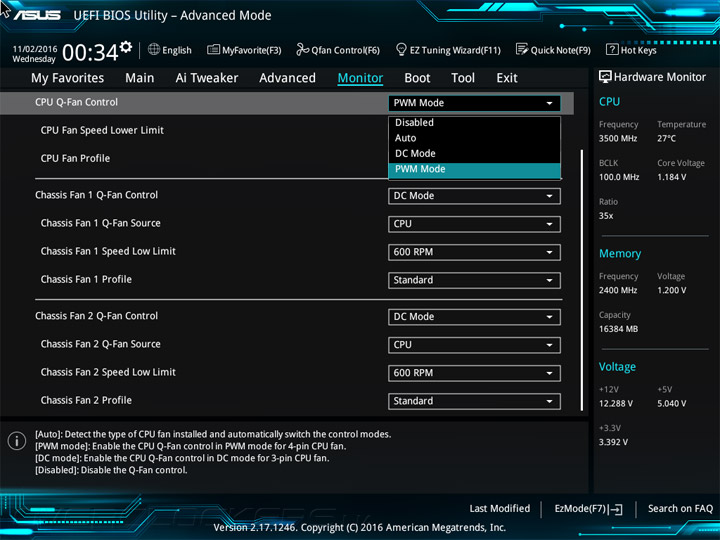
Task: Select the Monitor tab
Action: [360, 78]
